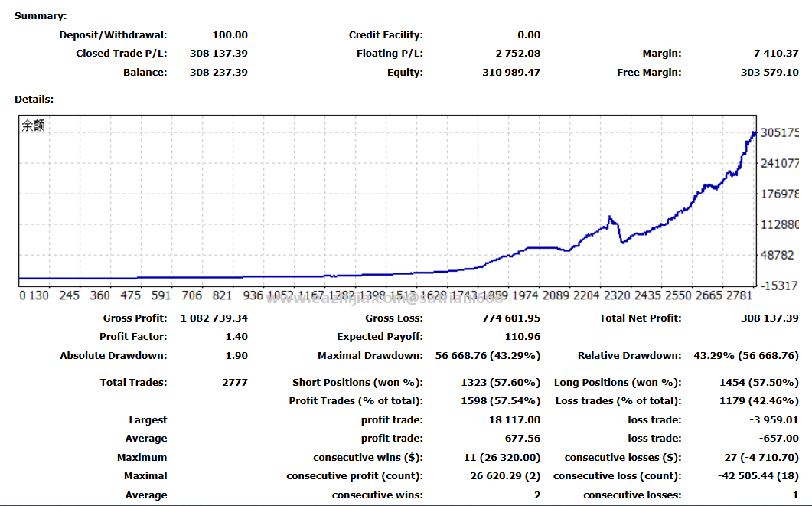Viewport: 812px width, 506px height.
Task: Select the Total Net Profit label
Action: (x=641, y=318)
